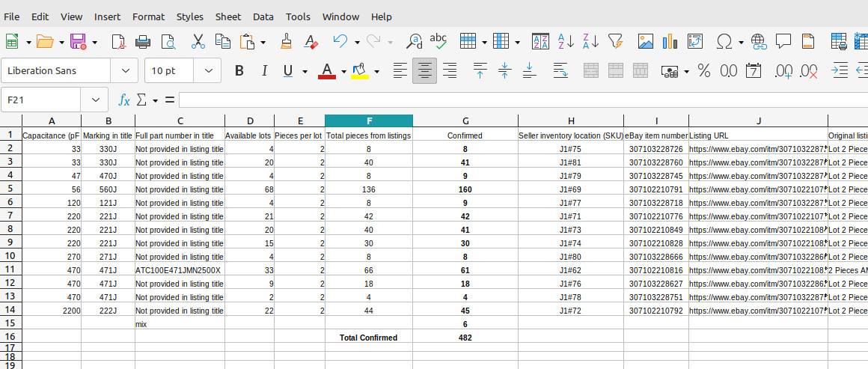
Task: Click the Print icon
Action: tap(144, 42)
